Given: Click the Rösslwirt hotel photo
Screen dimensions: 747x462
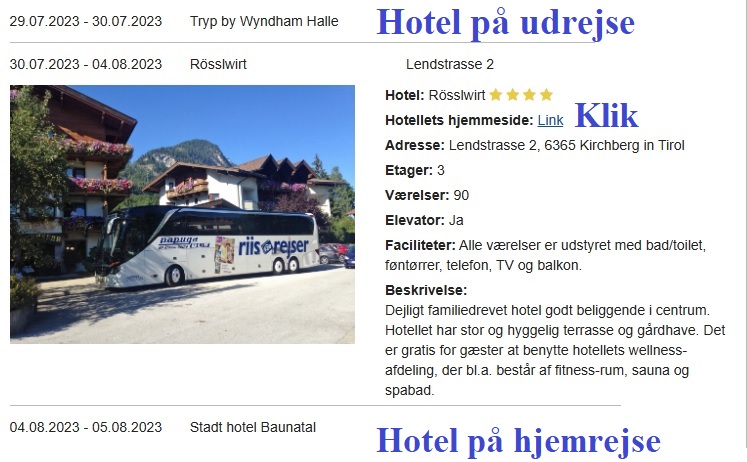Looking at the screenshot, I should 182,214.
